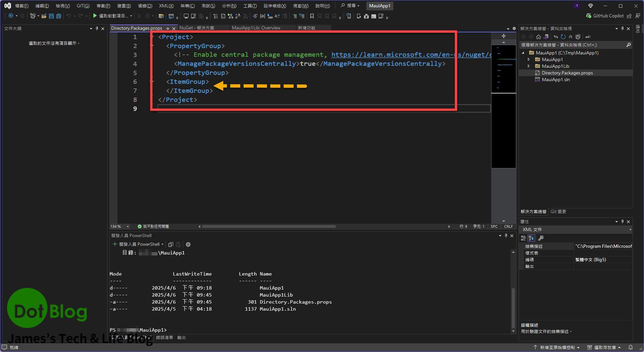Open the 偵錯(D) menu
Screen dimensions: 644x352
[145, 6]
